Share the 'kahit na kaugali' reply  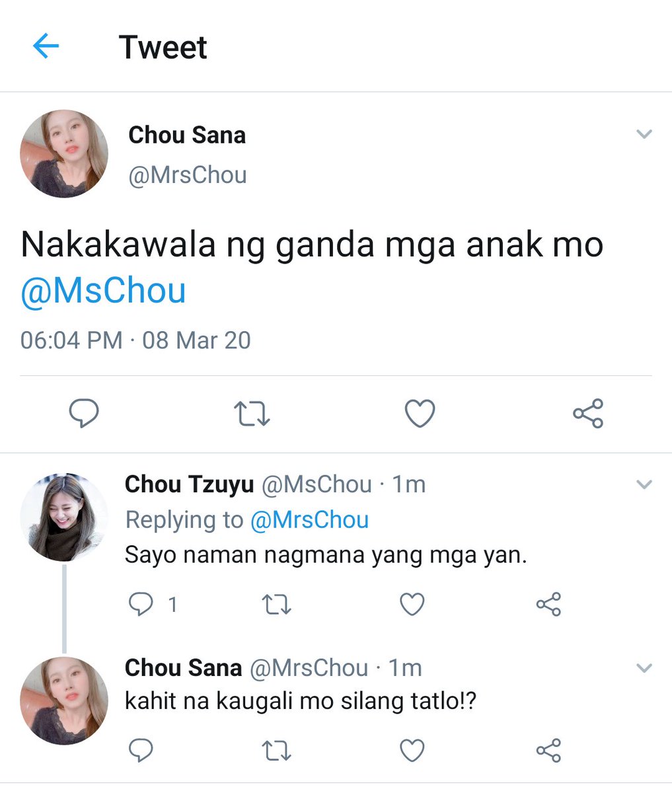548,751
